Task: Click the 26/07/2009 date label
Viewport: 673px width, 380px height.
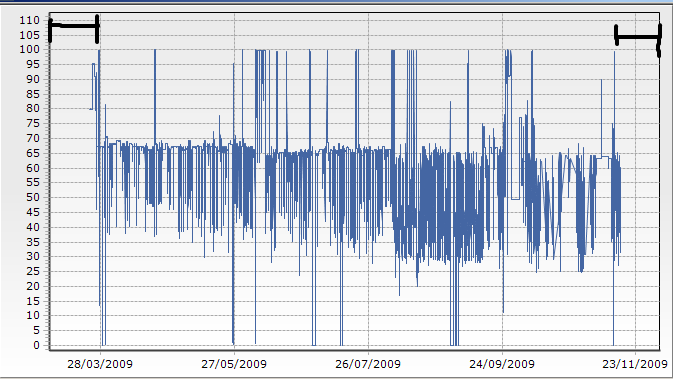Action: pos(368,364)
